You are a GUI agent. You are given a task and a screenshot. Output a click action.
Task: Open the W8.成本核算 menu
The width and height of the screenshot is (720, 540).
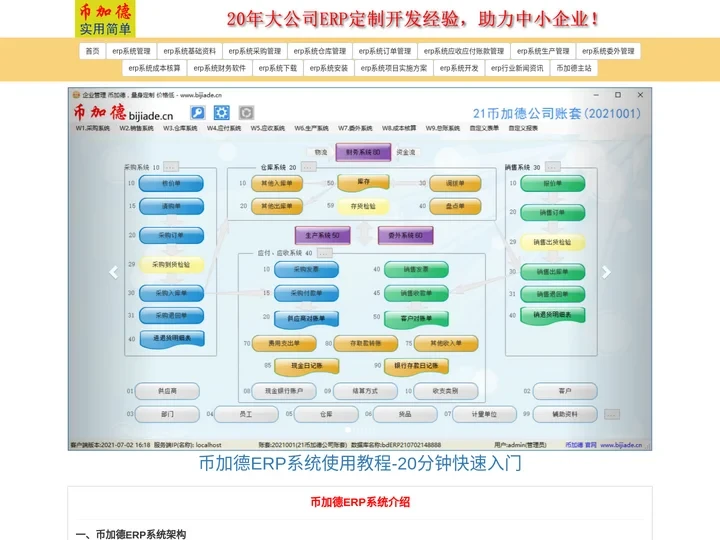[399, 128]
